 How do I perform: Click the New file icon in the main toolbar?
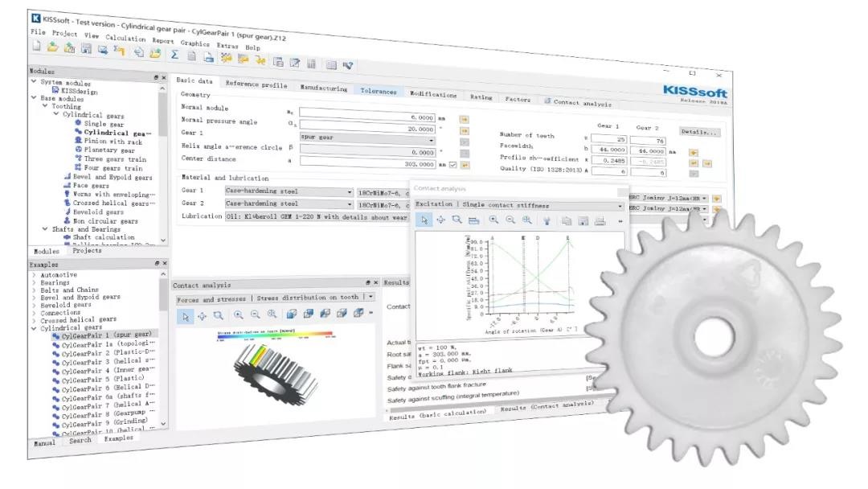36,46
